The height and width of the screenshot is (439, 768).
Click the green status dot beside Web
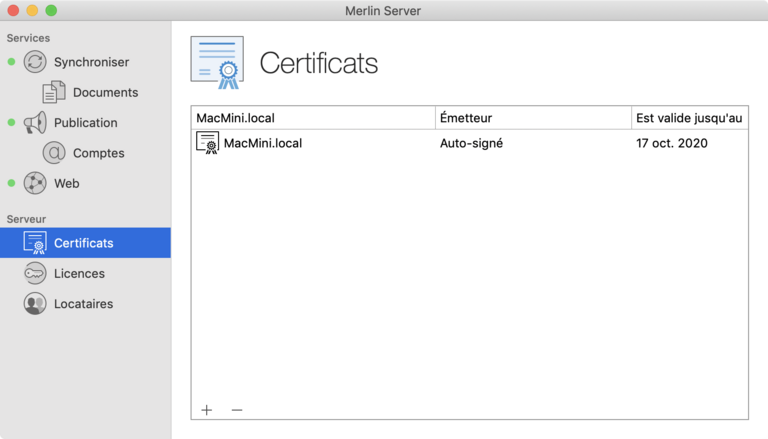tap(11, 183)
